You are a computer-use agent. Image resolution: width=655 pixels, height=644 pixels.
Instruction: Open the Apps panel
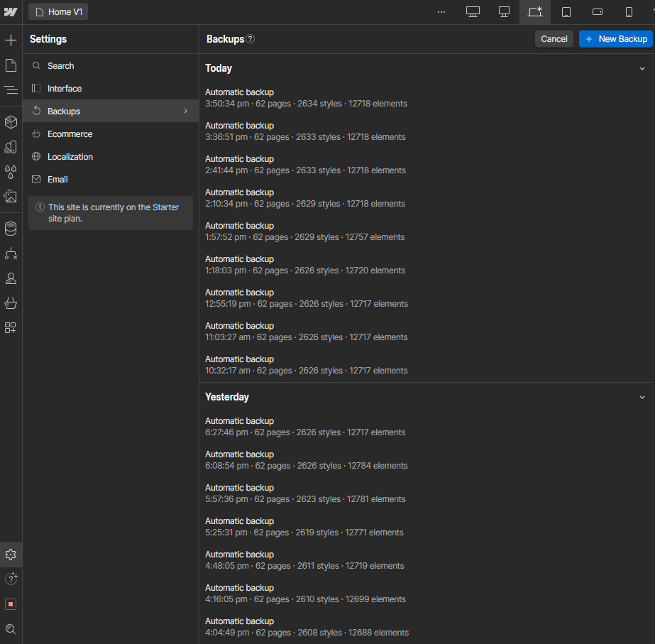pos(11,327)
